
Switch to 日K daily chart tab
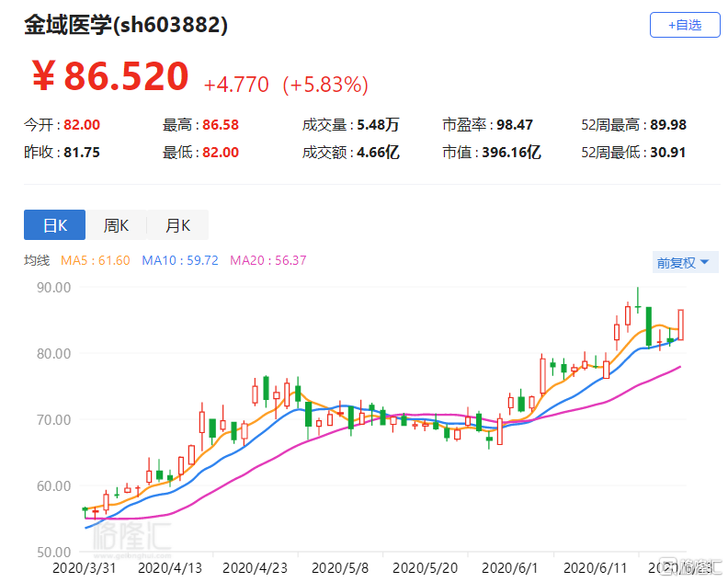click(55, 225)
